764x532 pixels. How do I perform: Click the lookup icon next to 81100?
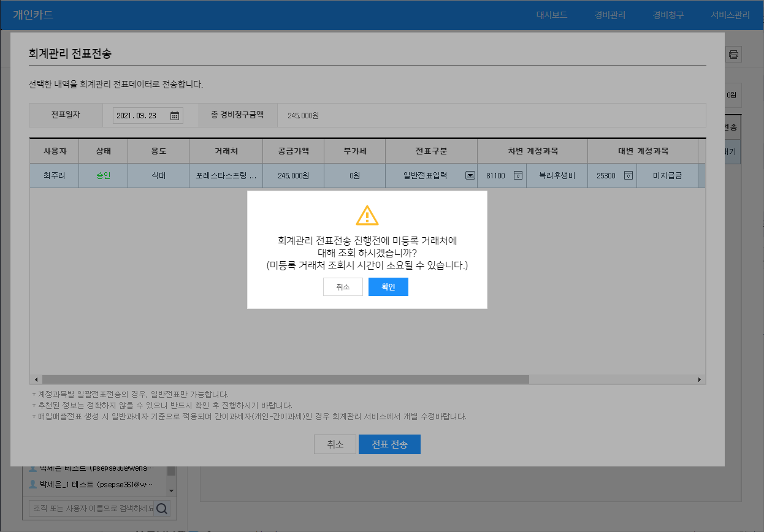pos(518,175)
